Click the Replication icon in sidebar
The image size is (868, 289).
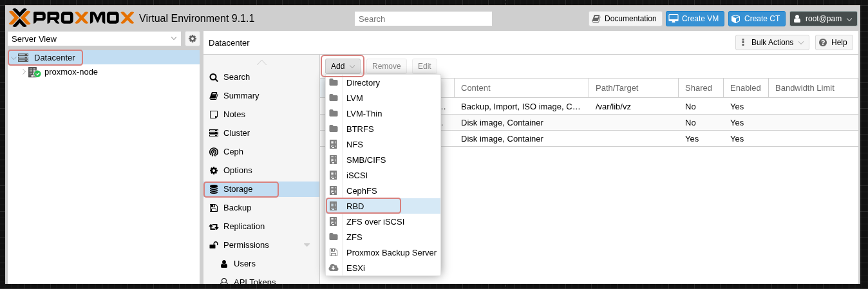pyautogui.click(x=214, y=227)
